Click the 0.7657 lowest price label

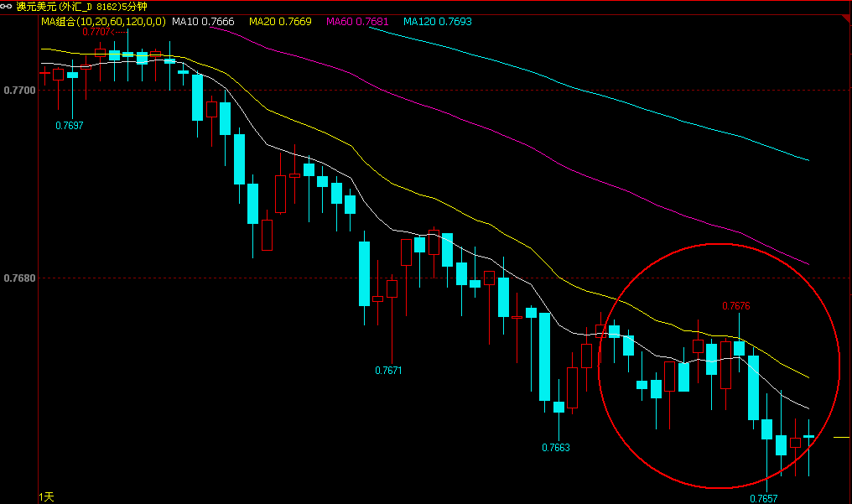click(x=764, y=499)
